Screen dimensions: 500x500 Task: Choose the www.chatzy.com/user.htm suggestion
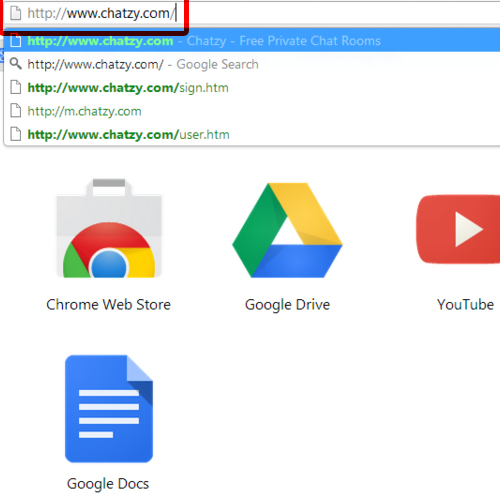[252, 134]
